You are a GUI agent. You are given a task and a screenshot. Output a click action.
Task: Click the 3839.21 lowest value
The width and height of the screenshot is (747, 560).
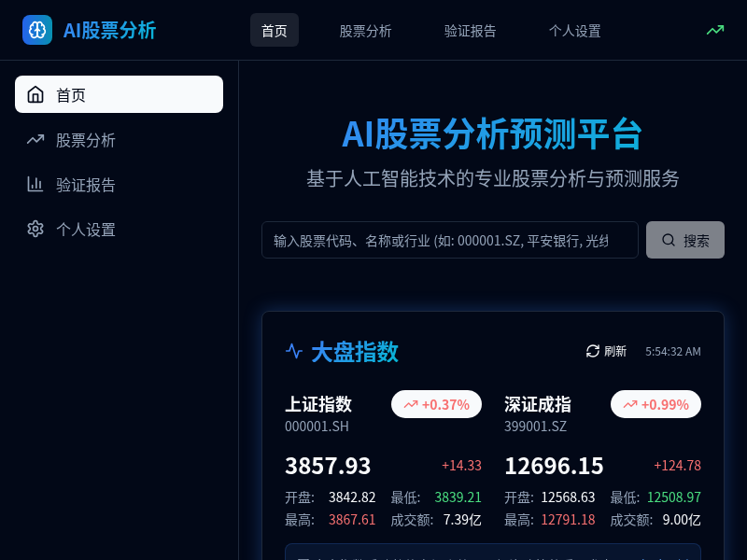(x=458, y=497)
